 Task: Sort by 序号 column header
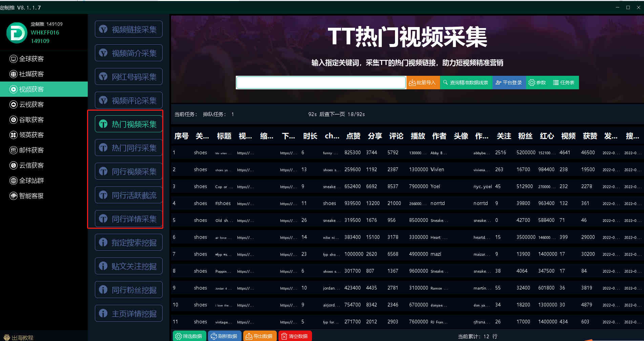(182, 136)
